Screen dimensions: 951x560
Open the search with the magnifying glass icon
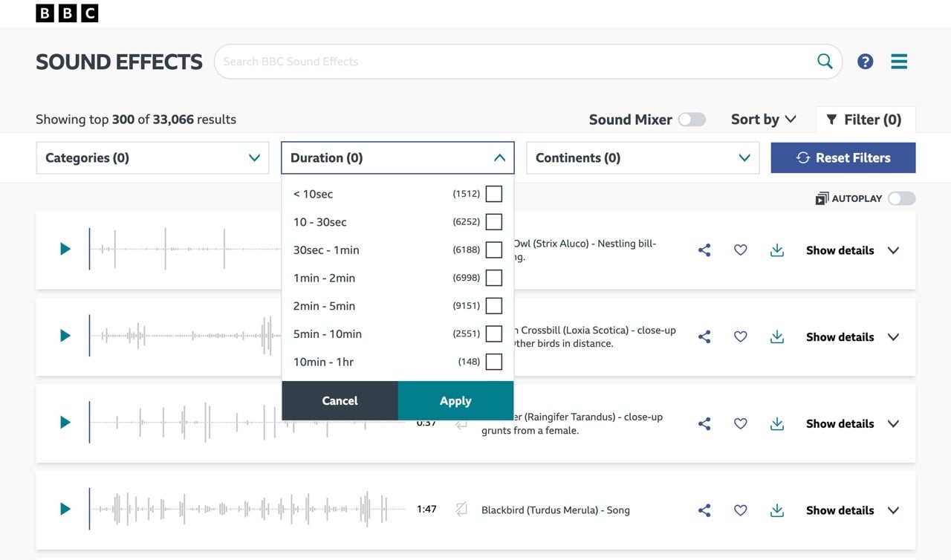pos(824,61)
